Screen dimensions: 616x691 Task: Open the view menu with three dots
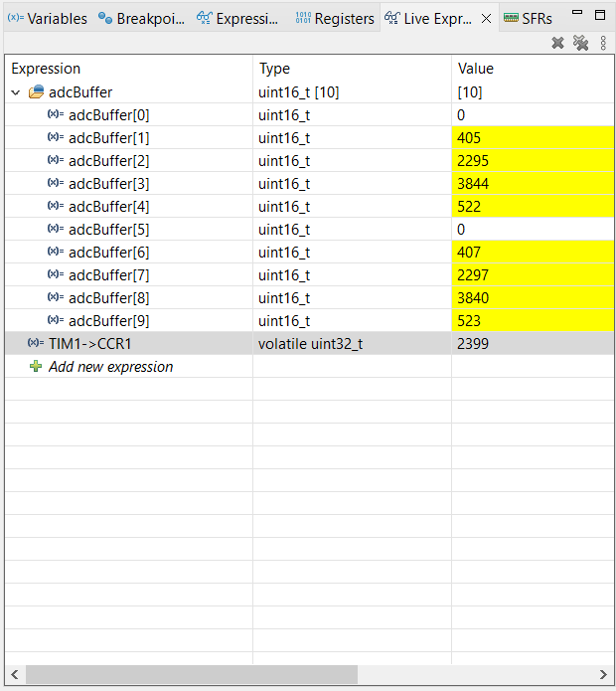[x=603, y=43]
